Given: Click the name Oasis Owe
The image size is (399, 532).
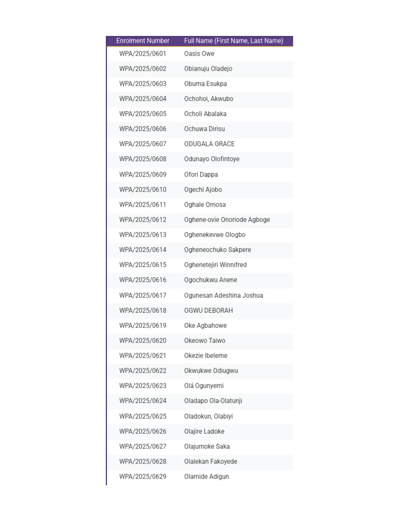Looking at the screenshot, I should tap(199, 54).
